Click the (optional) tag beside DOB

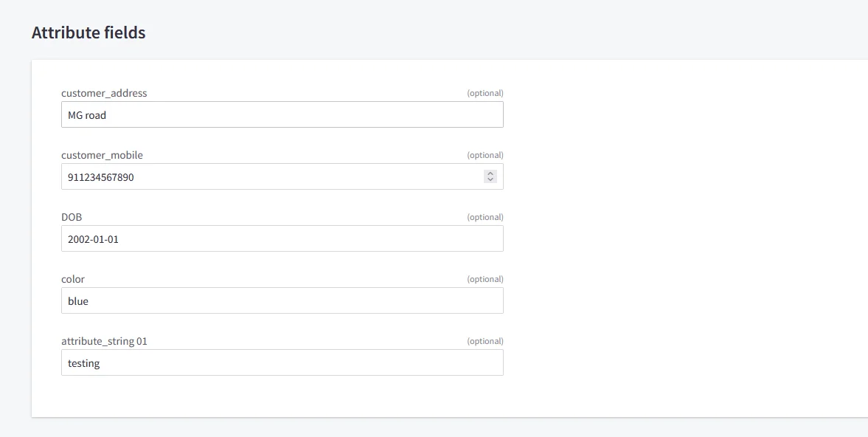[485, 217]
